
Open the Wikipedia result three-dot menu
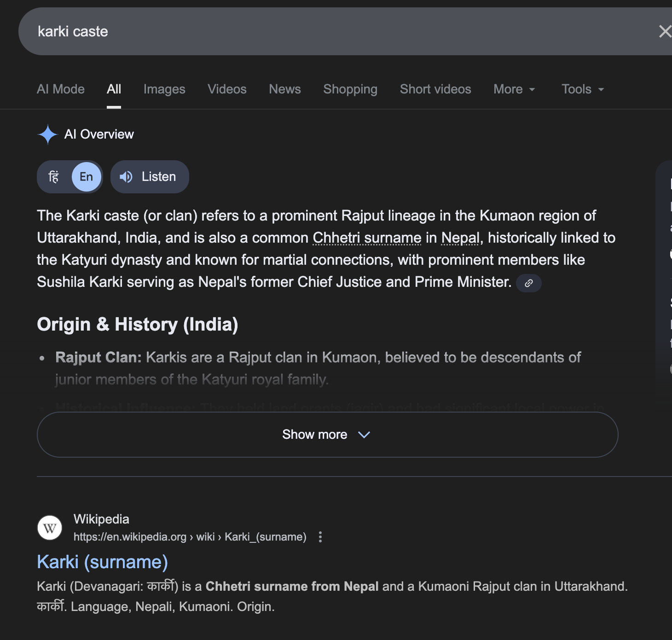click(x=320, y=537)
